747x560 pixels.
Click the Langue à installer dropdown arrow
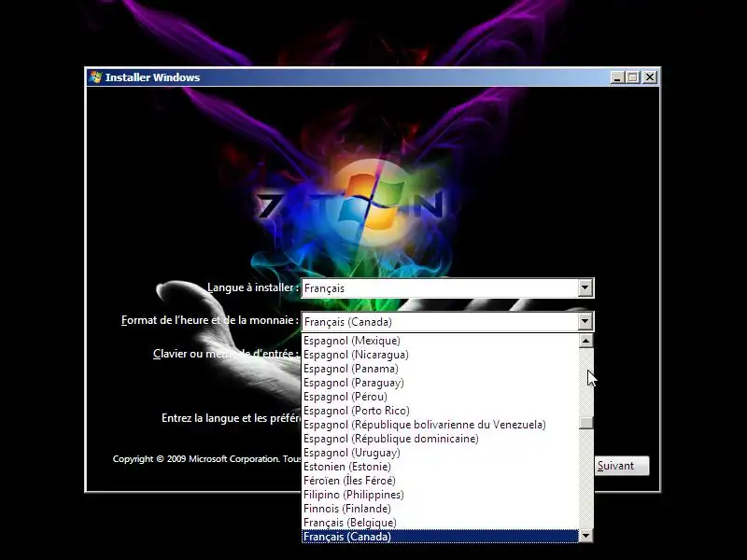(x=585, y=288)
